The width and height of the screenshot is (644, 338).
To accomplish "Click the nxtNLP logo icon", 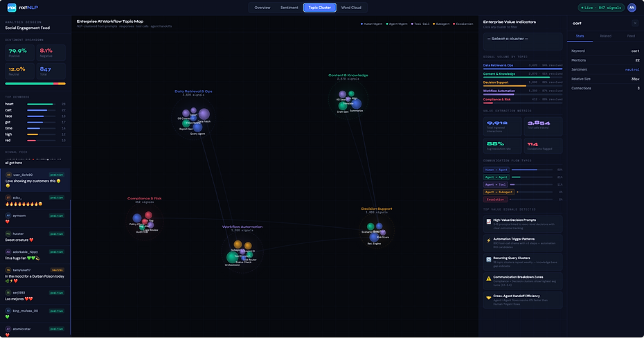I will pyautogui.click(x=12, y=8).
